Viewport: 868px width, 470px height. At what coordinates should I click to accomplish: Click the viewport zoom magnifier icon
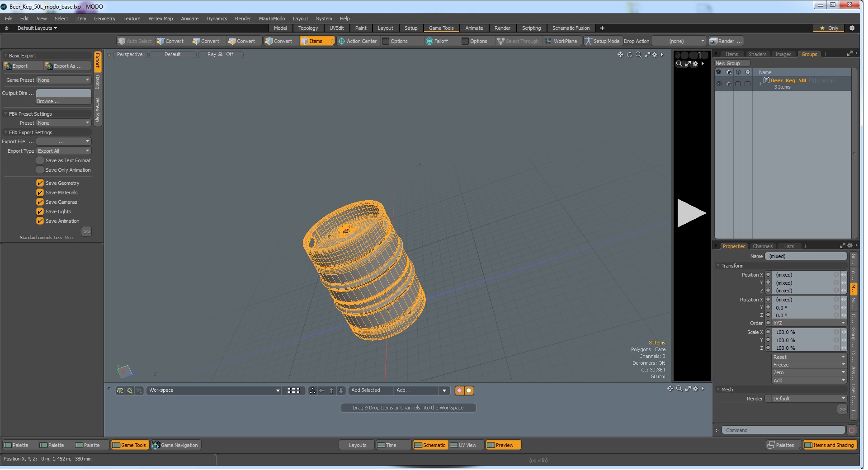[638, 55]
